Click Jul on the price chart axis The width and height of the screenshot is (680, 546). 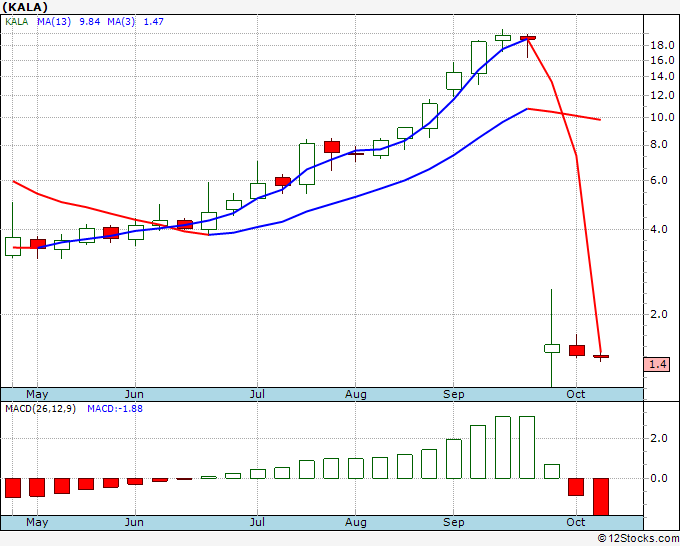[257, 395]
